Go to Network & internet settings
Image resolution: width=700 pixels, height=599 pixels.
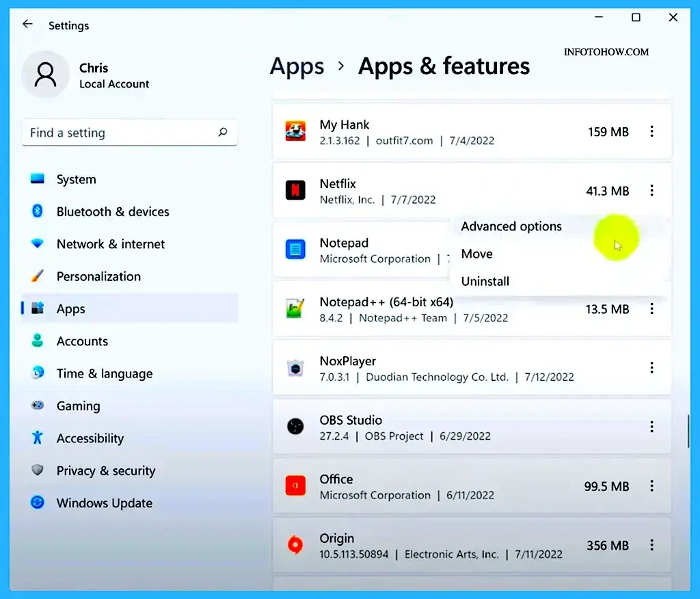tap(130, 244)
